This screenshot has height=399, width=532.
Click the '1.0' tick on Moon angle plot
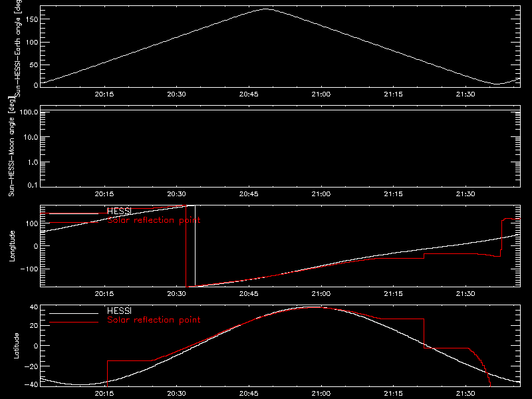click(x=33, y=162)
